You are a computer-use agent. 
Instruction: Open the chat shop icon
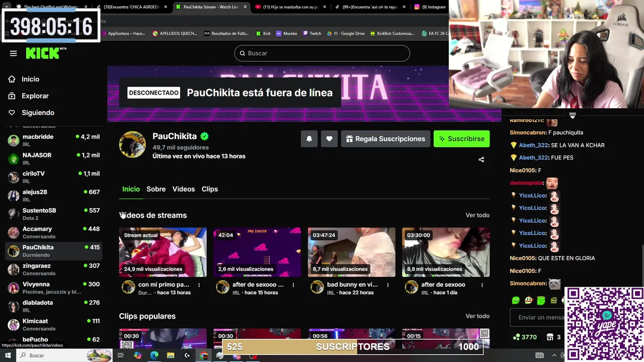[x=549, y=337]
